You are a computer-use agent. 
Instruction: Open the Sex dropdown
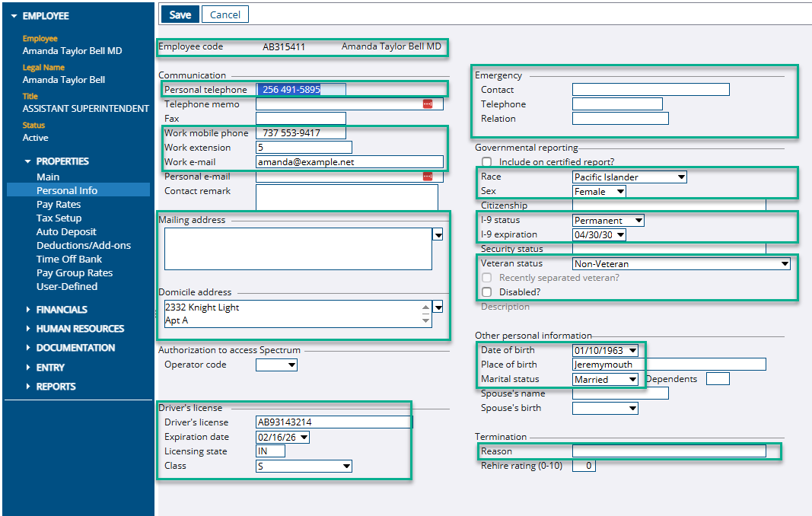click(x=620, y=192)
